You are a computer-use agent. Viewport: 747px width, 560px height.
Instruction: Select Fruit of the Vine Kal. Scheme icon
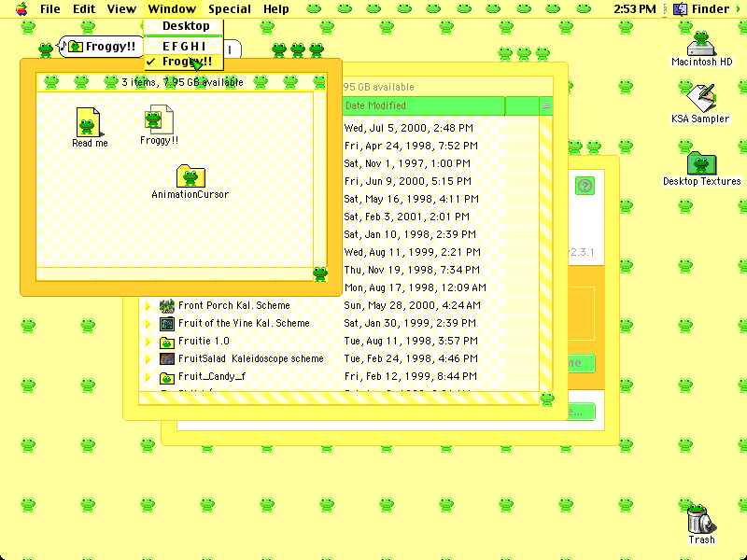pos(167,324)
